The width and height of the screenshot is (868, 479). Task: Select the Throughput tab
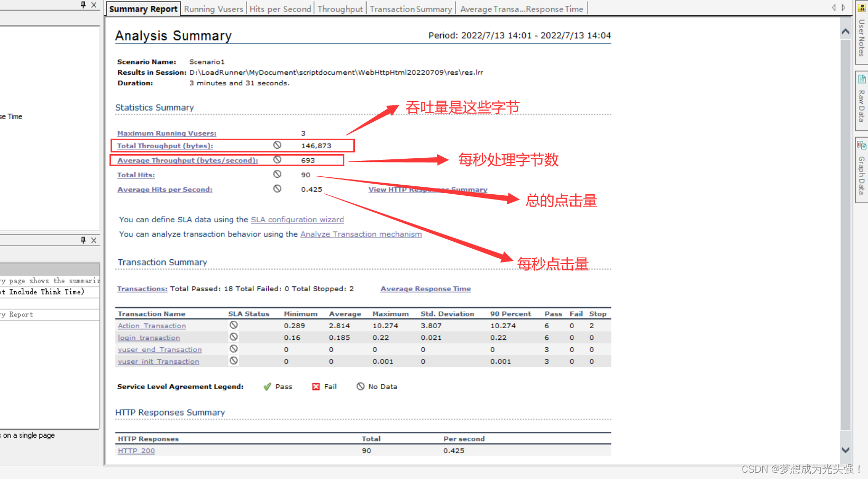point(340,9)
